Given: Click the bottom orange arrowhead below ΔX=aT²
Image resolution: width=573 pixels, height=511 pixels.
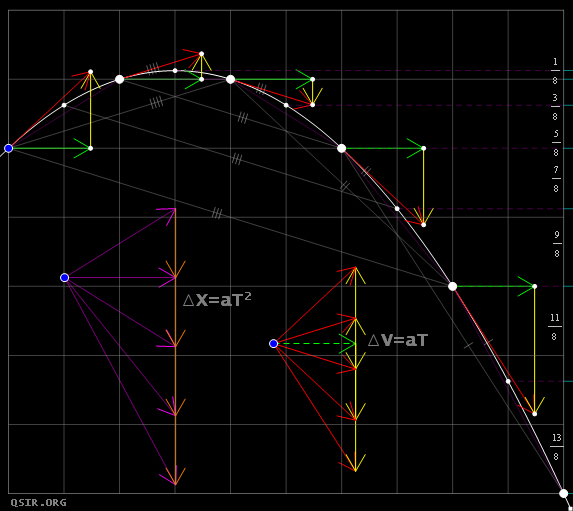Looking at the screenshot, I should [175, 476].
